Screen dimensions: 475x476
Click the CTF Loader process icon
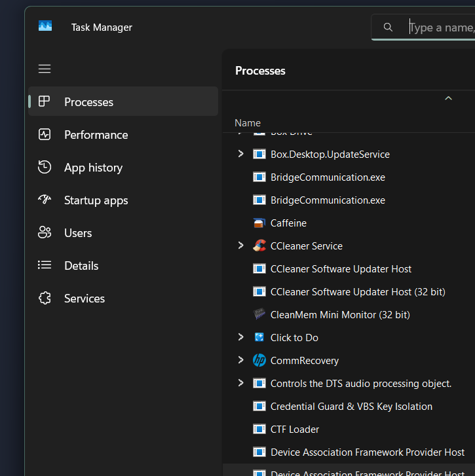(x=259, y=430)
